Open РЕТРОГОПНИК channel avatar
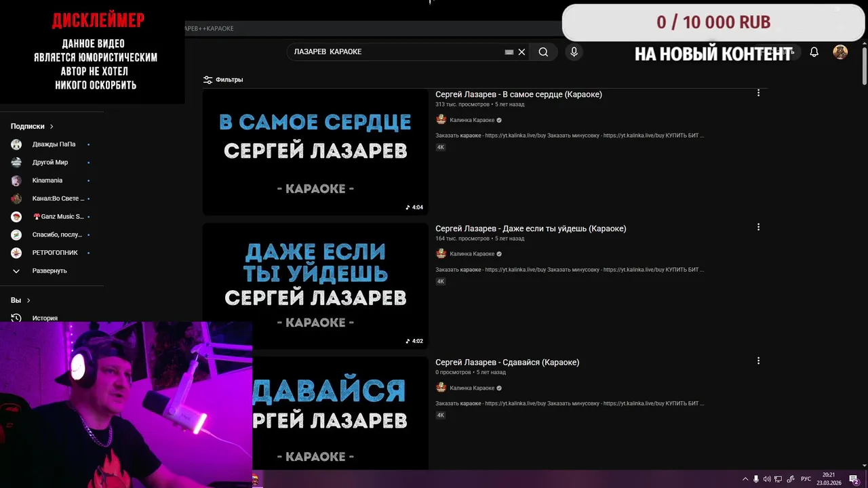The height and width of the screenshot is (488, 868). click(16, 253)
